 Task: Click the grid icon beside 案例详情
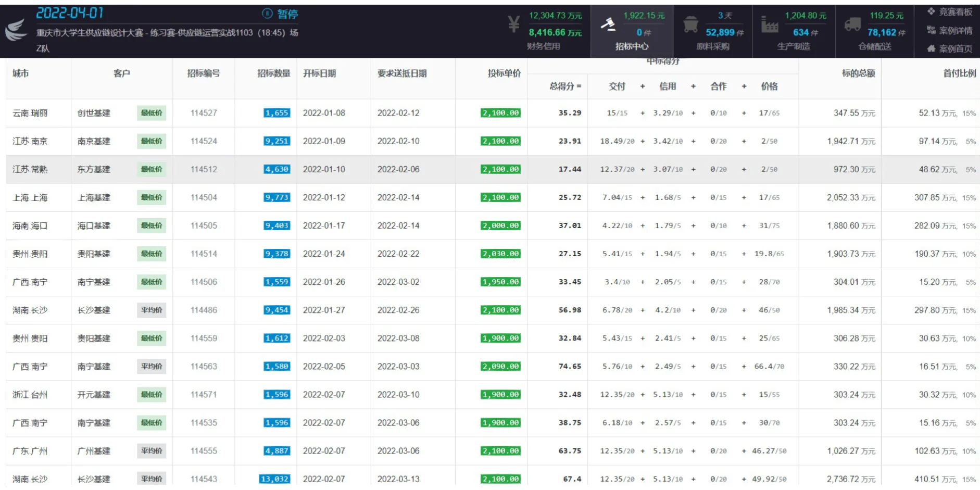932,29
